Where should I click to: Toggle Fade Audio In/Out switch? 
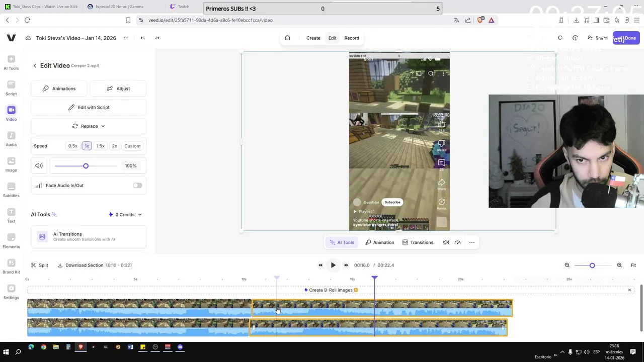137,186
